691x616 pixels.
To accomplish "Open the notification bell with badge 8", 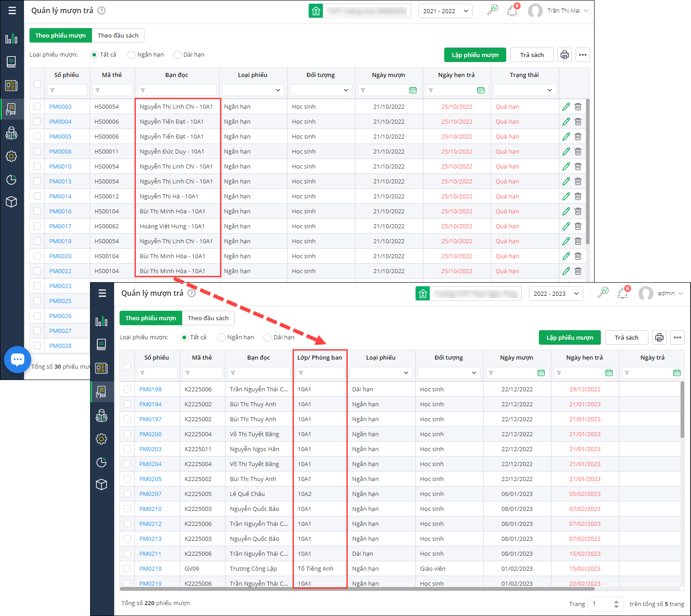I will 512,10.
